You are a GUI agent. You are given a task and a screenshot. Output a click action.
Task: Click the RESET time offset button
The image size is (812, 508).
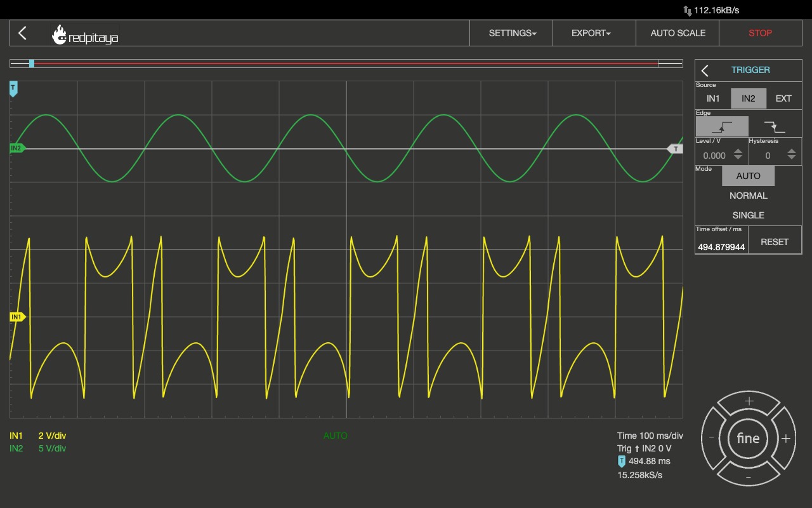(x=775, y=242)
